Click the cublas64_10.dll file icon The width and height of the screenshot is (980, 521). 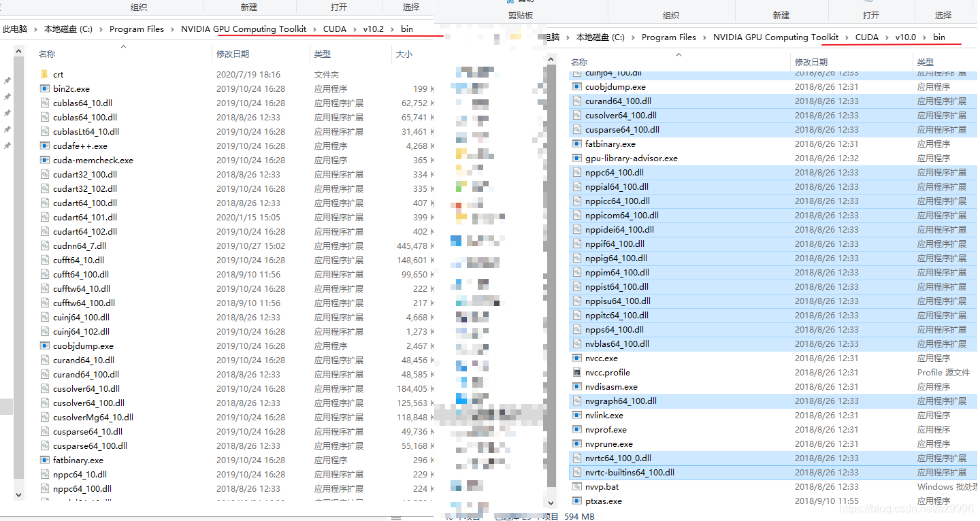point(44,103)
